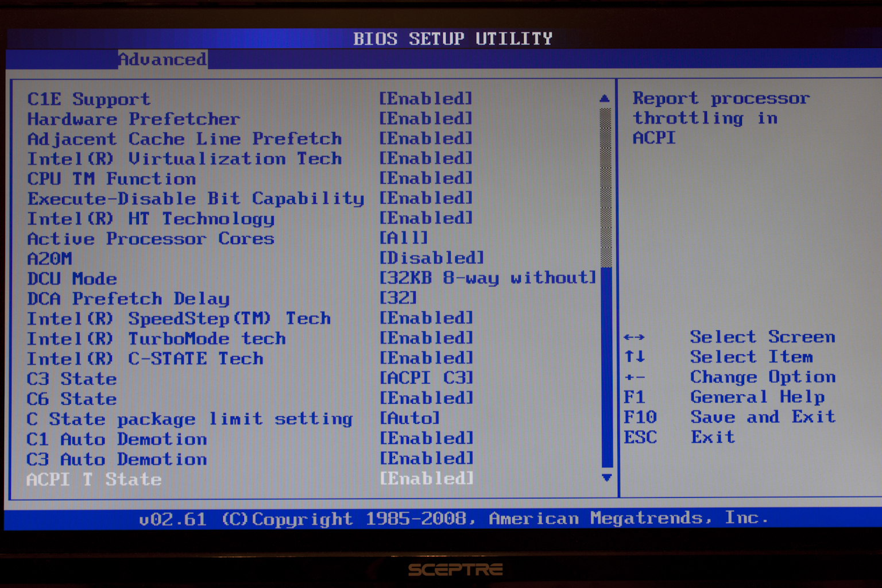Open DCA Prefetch Delay [32] options
This screenshot has height=588, width=882.
click(398, 299)
